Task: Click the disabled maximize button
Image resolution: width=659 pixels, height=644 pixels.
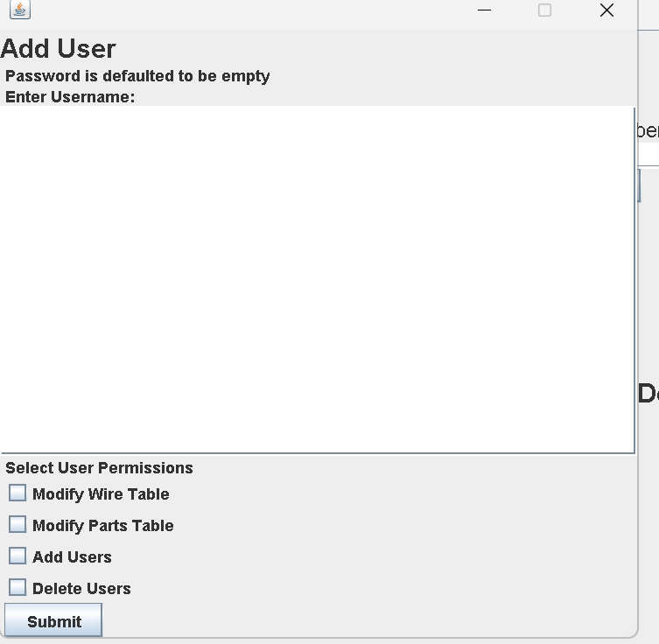Action: [544, 10]
